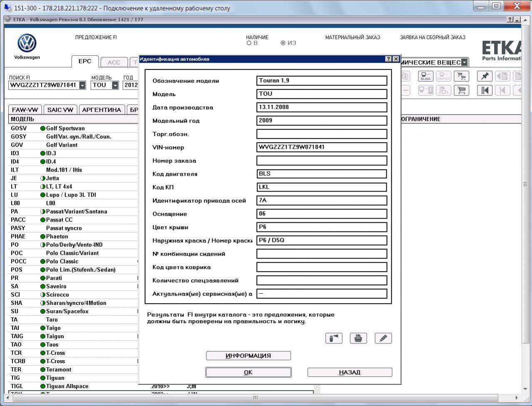Open the SAIC VW tab
Viewport: 532px width, 406px height.
[x=60, y=110]
